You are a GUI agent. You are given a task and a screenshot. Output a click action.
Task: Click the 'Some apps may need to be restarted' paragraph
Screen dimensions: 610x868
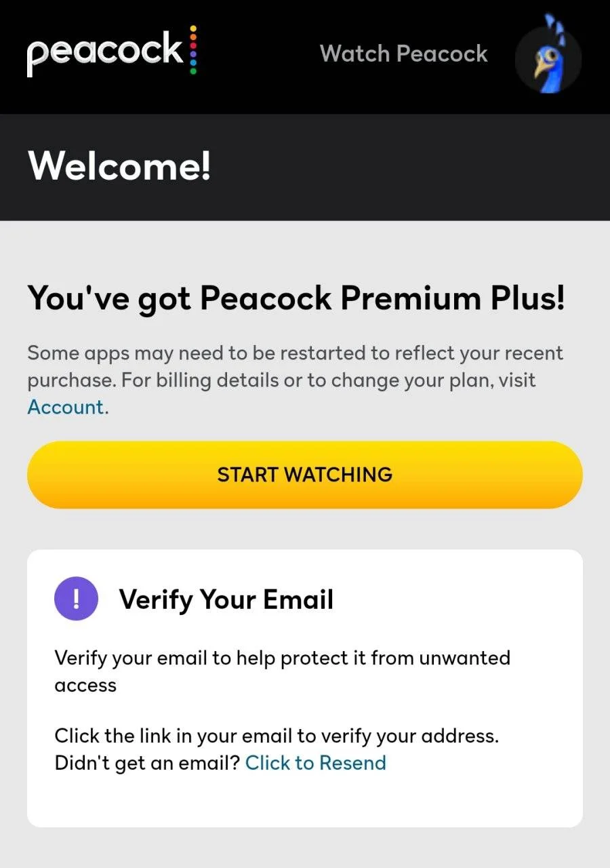[x=296, y=380]
